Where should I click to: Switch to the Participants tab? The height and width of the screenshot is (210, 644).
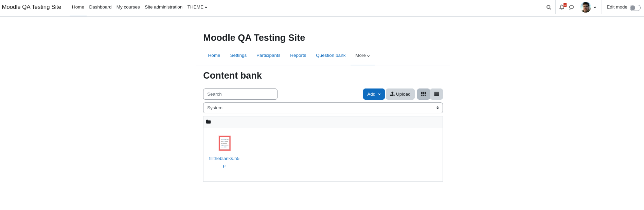tap(268, 55)
